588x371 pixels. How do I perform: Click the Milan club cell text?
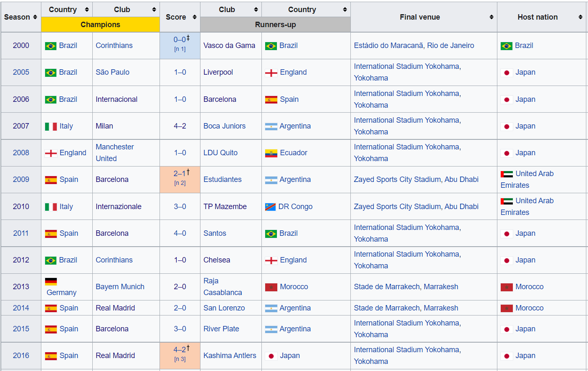click(104, 126)
